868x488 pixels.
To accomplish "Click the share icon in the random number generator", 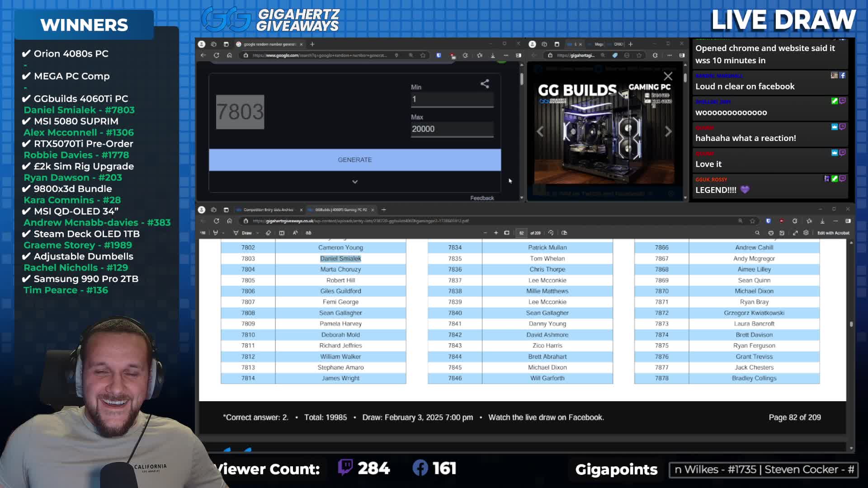I will click(x=485, y=84).
